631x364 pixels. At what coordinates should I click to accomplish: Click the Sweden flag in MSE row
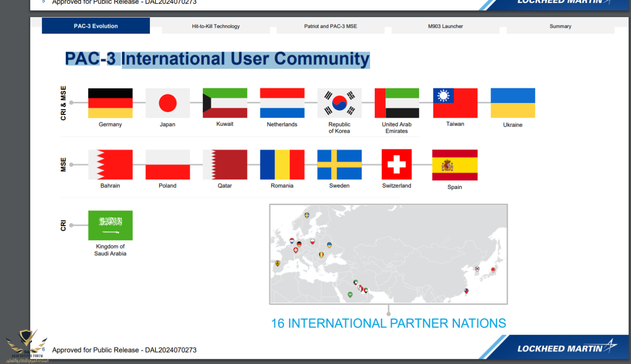point(339,165)
